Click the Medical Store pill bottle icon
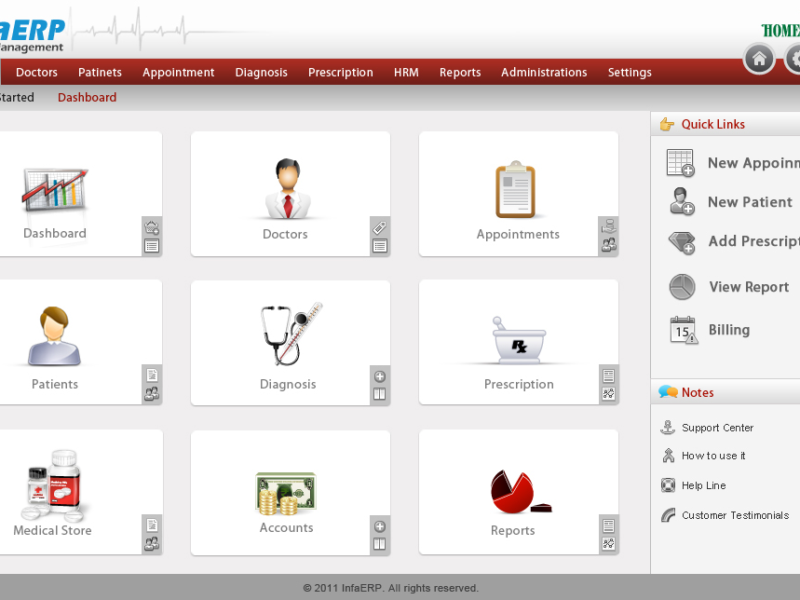The height and width of the screenshot is (600, 800). click(x=52, y=485)
